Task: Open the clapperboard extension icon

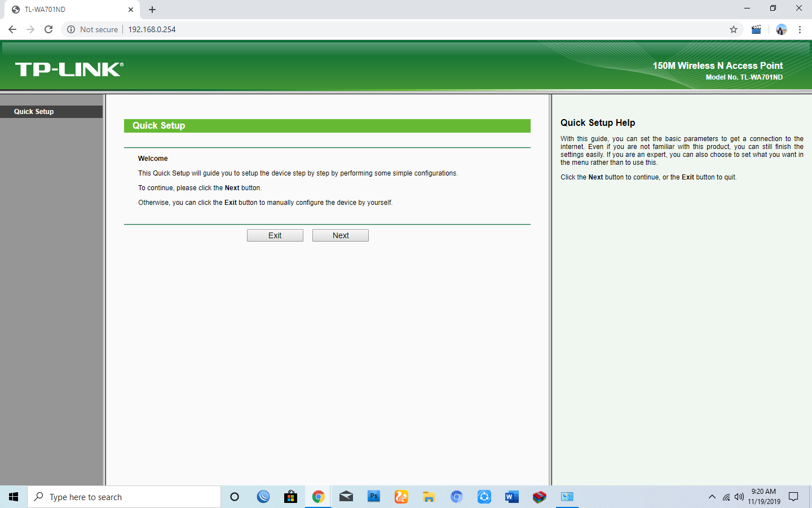Action: (x=756, y=29)
